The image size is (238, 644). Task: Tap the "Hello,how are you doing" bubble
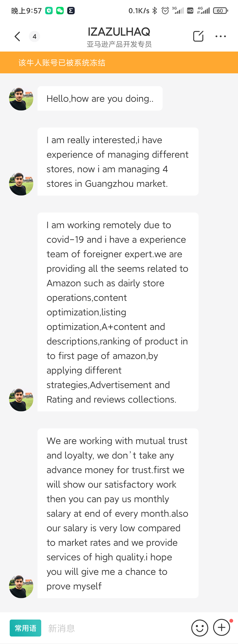[100, 98]
